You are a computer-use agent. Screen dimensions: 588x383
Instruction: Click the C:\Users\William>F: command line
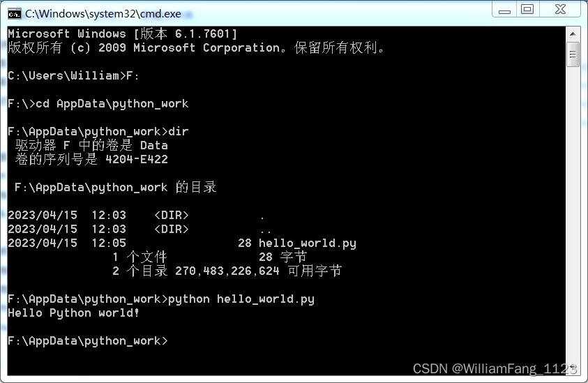73,76
